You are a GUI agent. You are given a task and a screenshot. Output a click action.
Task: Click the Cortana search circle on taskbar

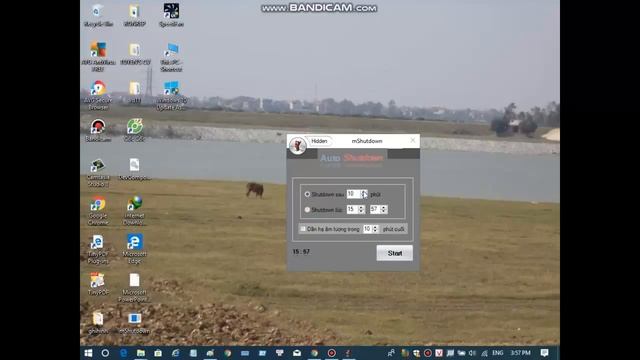[x=105, y=353]
